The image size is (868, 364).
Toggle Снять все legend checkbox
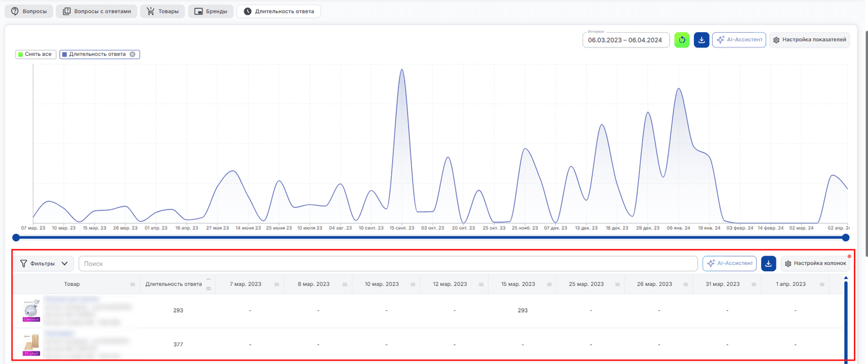(x=36, y=54)
